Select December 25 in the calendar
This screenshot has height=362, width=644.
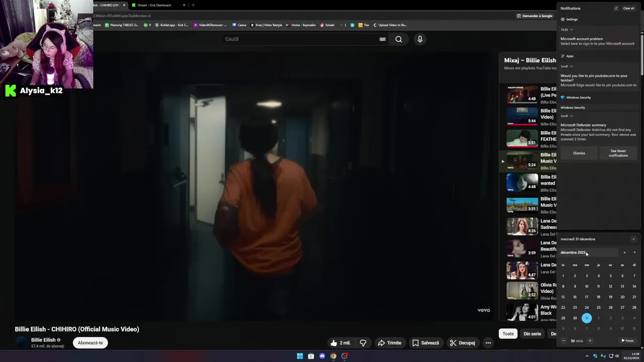598,307
